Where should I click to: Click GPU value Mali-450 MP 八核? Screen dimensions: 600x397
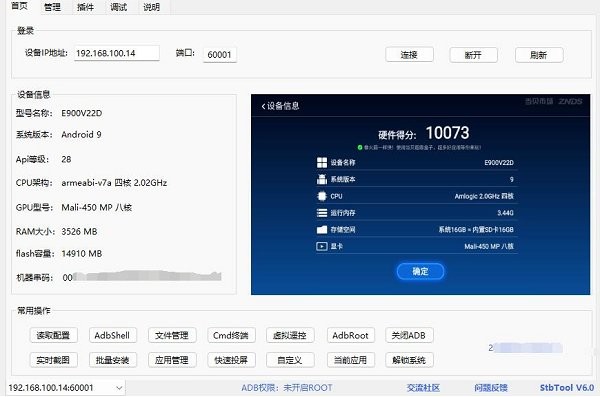[96, 207]
